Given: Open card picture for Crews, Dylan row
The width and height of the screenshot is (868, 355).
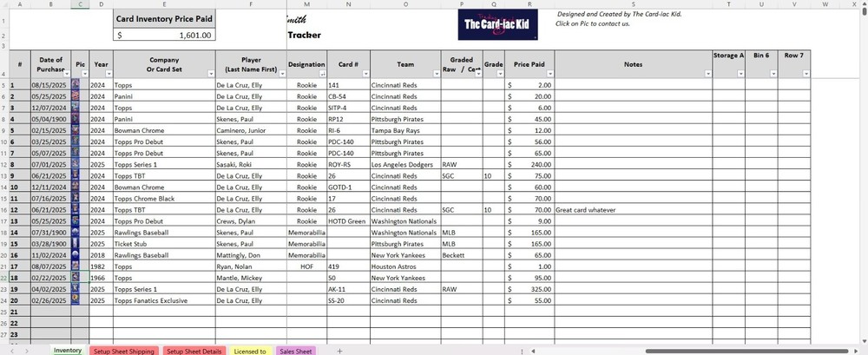Looking at the screenshot, I should pyautogui.click(x=76, y=220).
